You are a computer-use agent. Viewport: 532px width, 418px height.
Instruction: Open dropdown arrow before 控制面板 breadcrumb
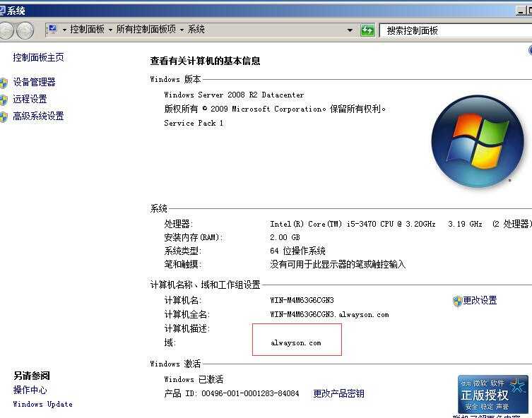[64, 30]
